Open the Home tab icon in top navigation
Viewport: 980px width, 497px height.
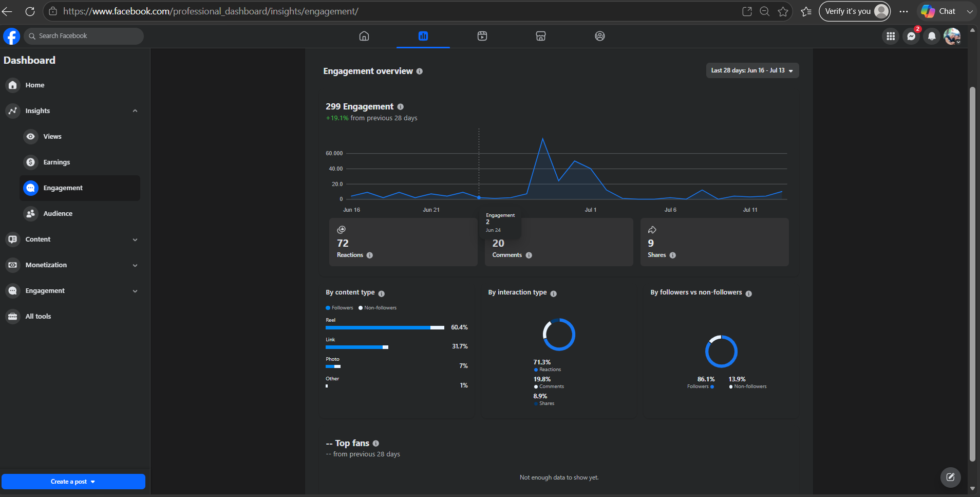(x=364, y=36)
